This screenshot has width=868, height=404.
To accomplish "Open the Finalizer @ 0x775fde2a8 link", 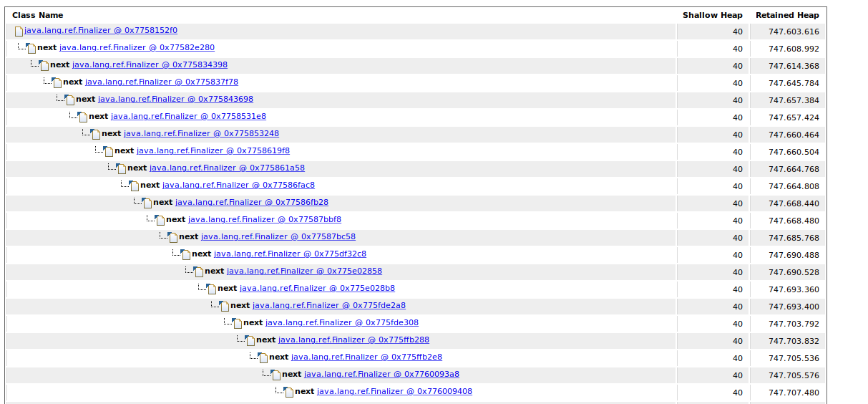I will (x=329, y=305).
